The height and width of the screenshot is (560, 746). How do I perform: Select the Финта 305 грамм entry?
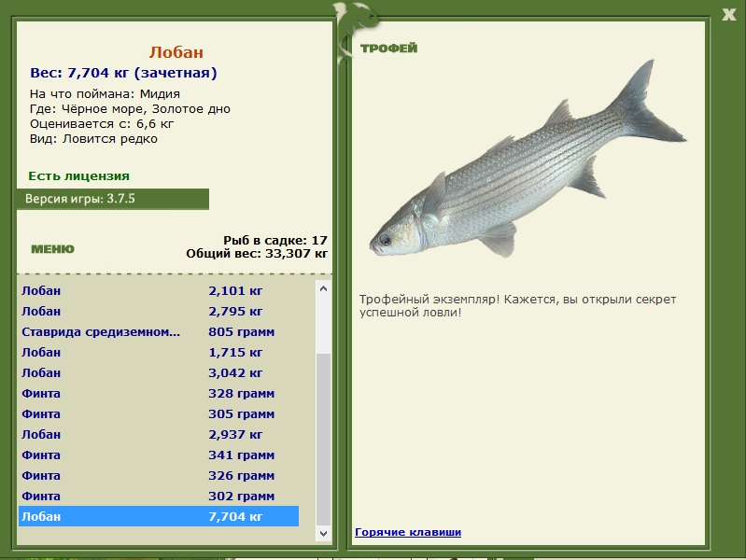(x=159, y=414)
